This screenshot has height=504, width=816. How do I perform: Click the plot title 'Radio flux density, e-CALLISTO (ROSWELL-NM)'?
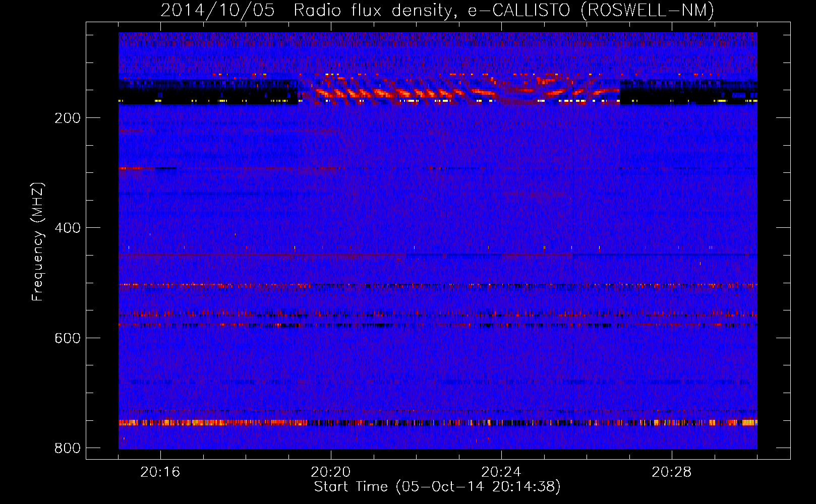point(504,11)
